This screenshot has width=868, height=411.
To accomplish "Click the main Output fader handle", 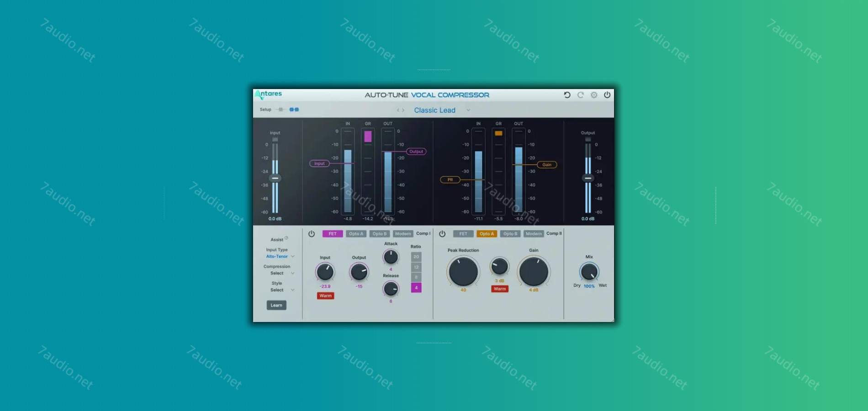I will coord(588,179).
